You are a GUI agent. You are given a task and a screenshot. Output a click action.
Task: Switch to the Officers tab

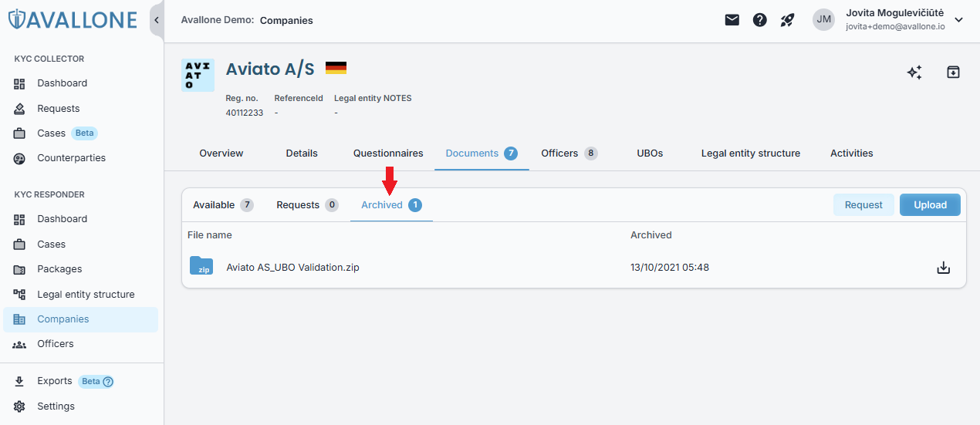[x=569, y=153]
